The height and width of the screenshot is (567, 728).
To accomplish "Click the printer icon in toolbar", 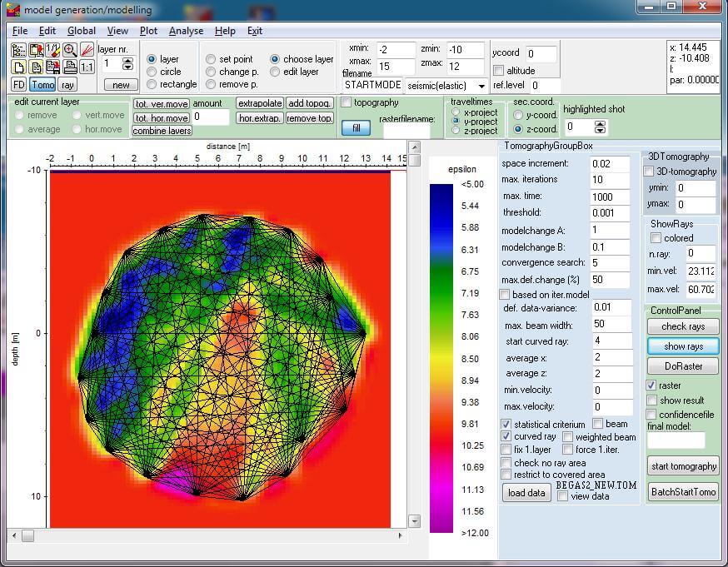I will [x=70, y=67].
